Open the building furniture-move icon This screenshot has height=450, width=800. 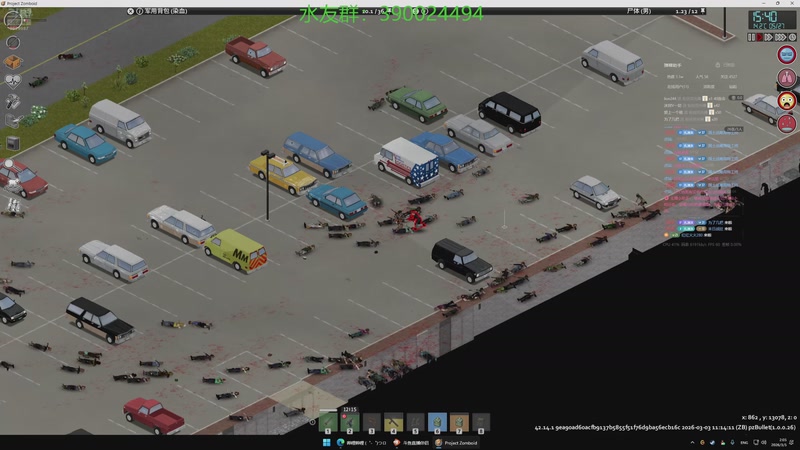pos(13,121)
